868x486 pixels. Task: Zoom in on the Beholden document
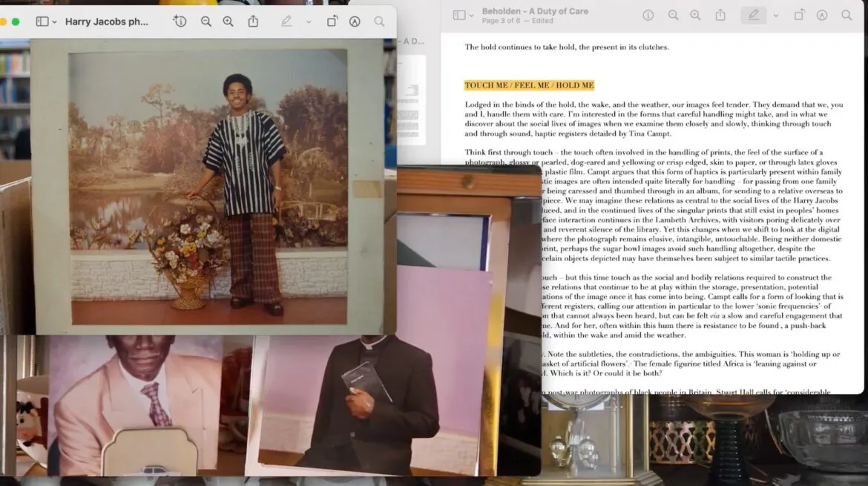[695, 16]
